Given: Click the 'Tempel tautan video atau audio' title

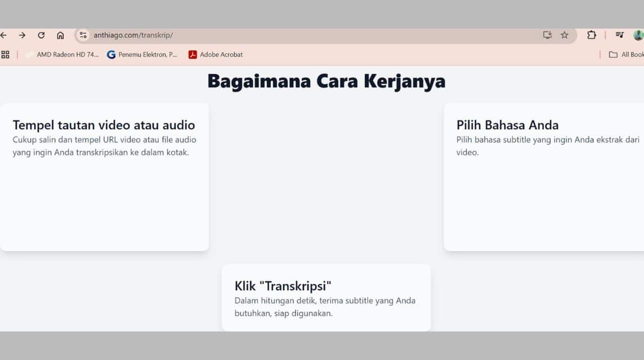Looking at the screenshot, I should (x=104, y=125).
